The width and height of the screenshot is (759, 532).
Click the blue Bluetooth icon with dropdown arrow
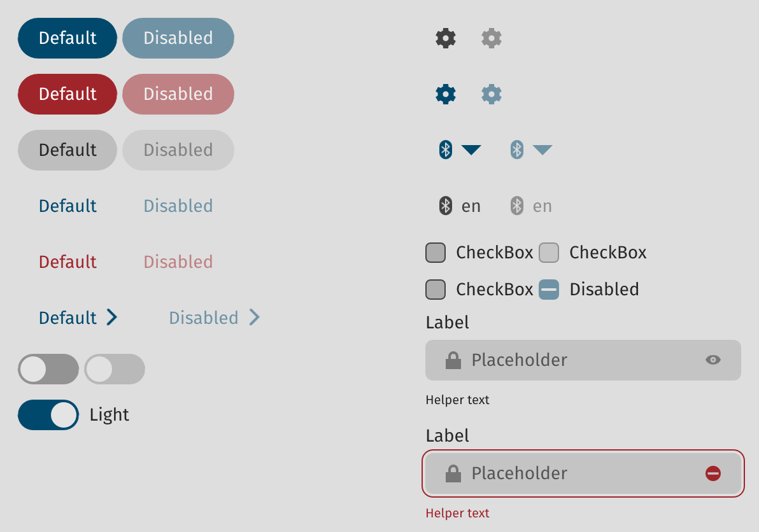[445, 150]
